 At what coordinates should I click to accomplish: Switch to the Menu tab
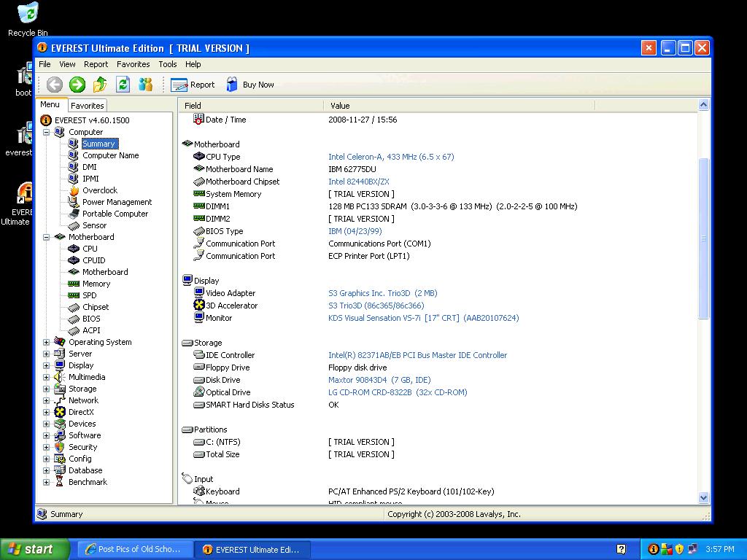click(50, 105)
